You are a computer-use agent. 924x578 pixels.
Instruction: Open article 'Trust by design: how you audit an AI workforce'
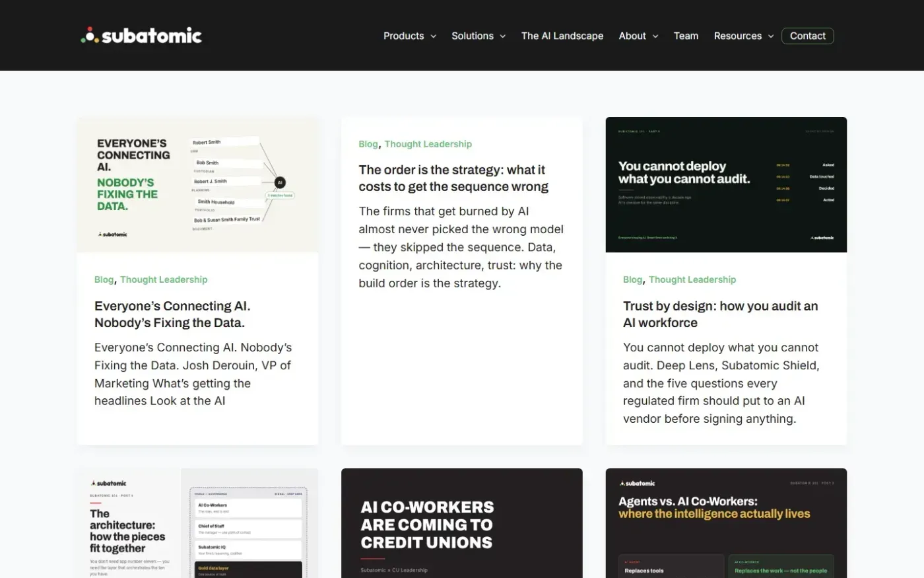pos(721,314)
